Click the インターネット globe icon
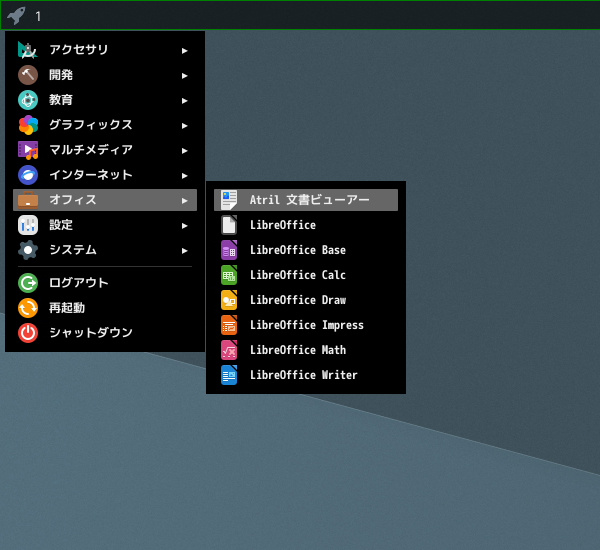This screenshot has width=600, height=550. pos(28,175)
